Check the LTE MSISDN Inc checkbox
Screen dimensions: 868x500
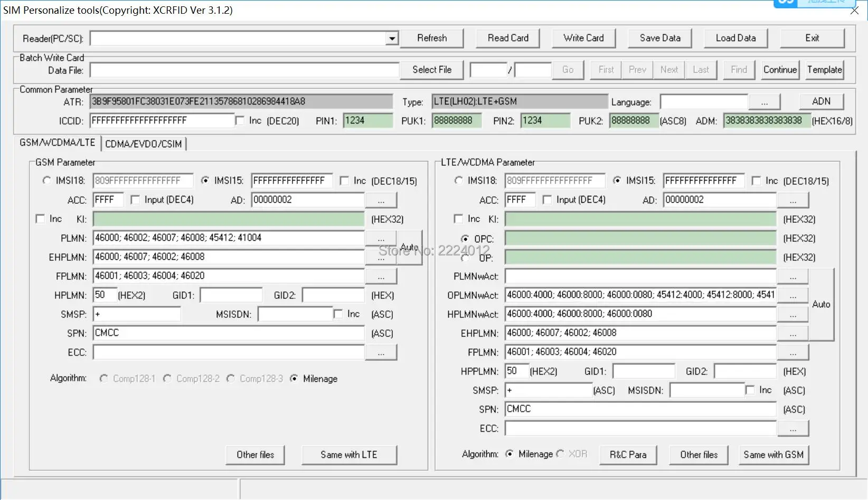click(750, 390)
